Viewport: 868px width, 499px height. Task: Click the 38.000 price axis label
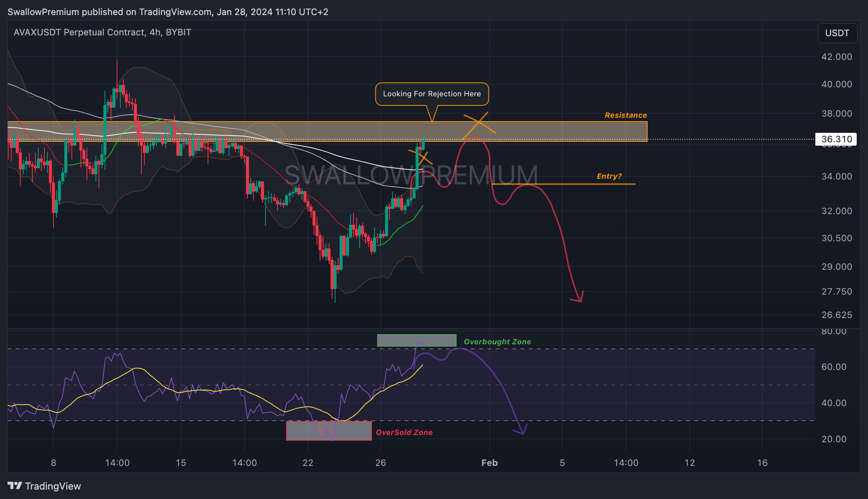pyautogui.click(x=837, y=114)
